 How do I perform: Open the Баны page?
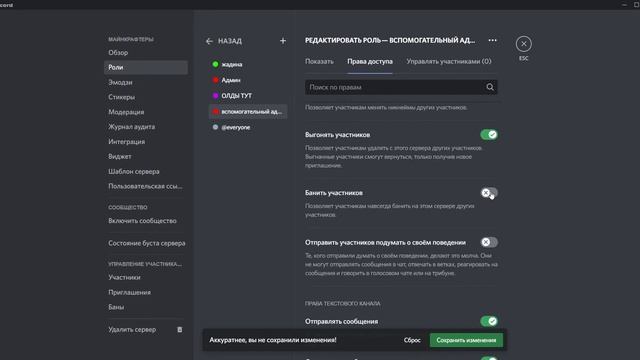[x=146, y=307]
